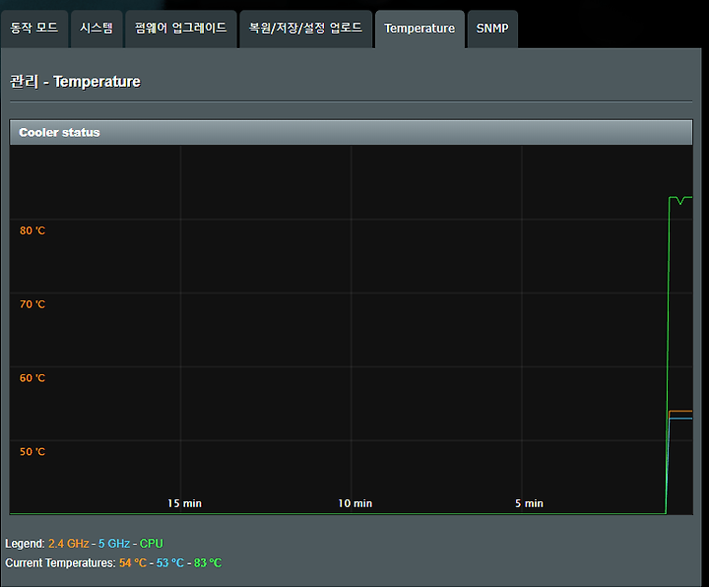Click the 70 °C axis label
Screen dimensions: 709x588
(x=32, y=304)
